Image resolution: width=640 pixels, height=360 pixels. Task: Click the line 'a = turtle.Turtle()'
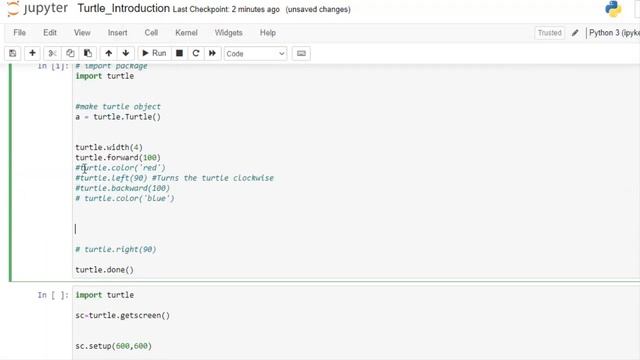click(118, 117)
